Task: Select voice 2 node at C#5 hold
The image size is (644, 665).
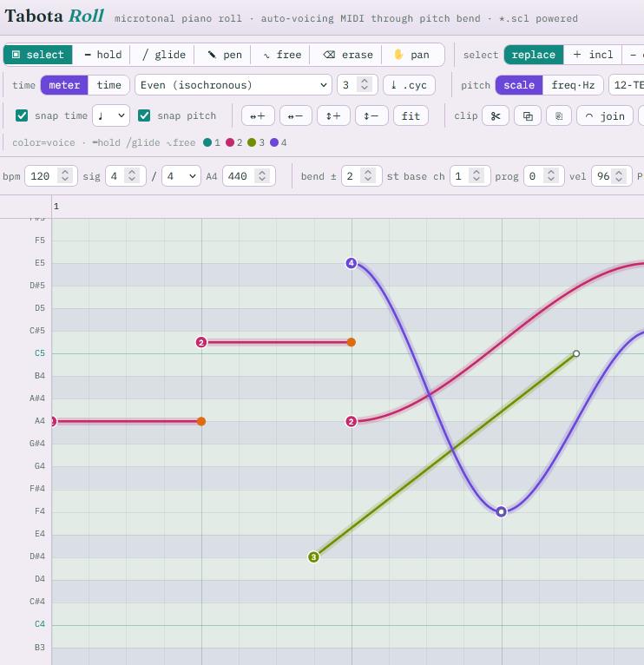Action: pos(201,342)
